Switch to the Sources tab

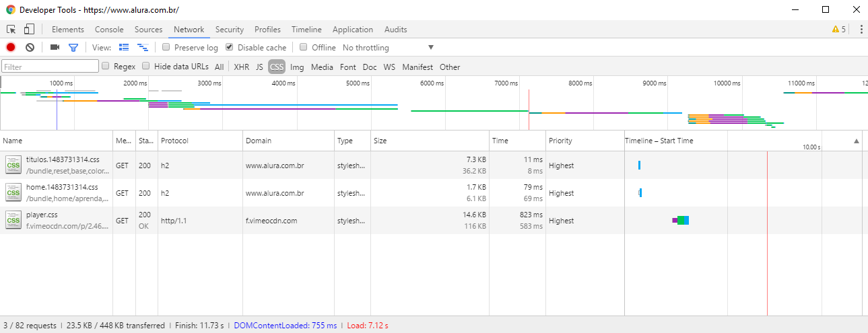click(x=149, y=30)
